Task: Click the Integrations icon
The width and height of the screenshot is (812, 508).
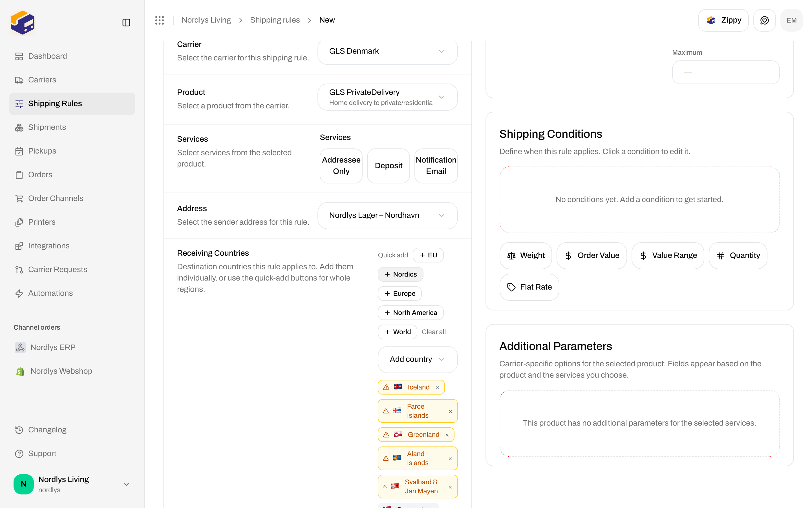Action: pos(19,246)
